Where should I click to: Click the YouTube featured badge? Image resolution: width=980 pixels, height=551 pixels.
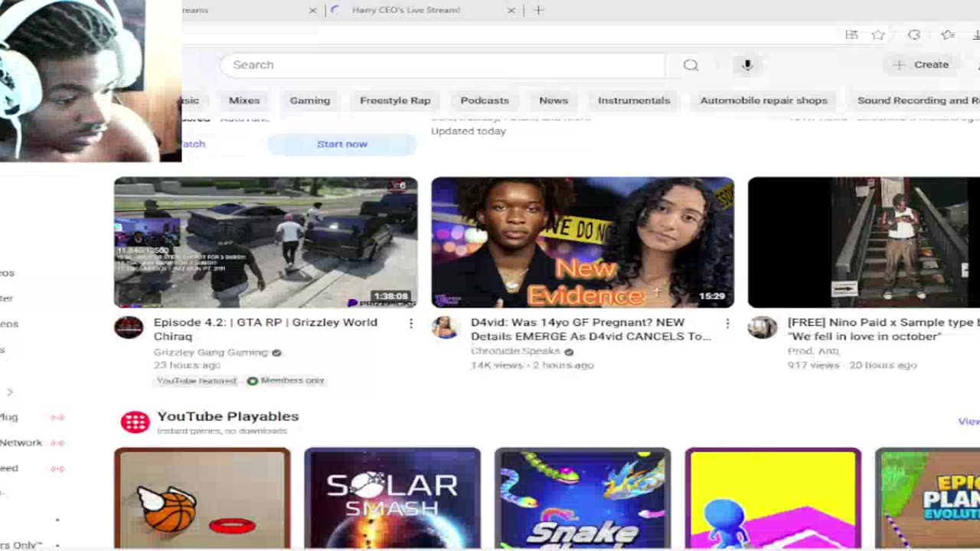click(x=197, y=380)
